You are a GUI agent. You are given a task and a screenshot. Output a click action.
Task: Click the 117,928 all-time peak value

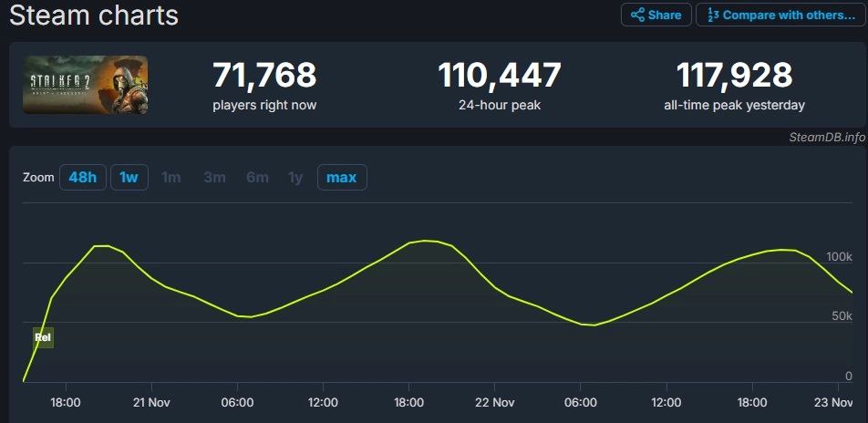(734, 76)
